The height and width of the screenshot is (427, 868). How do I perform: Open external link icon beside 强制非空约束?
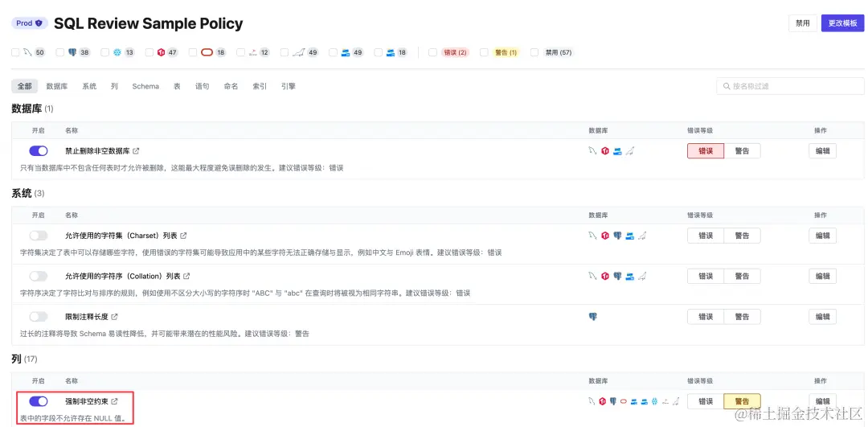(x=115, y=401)
